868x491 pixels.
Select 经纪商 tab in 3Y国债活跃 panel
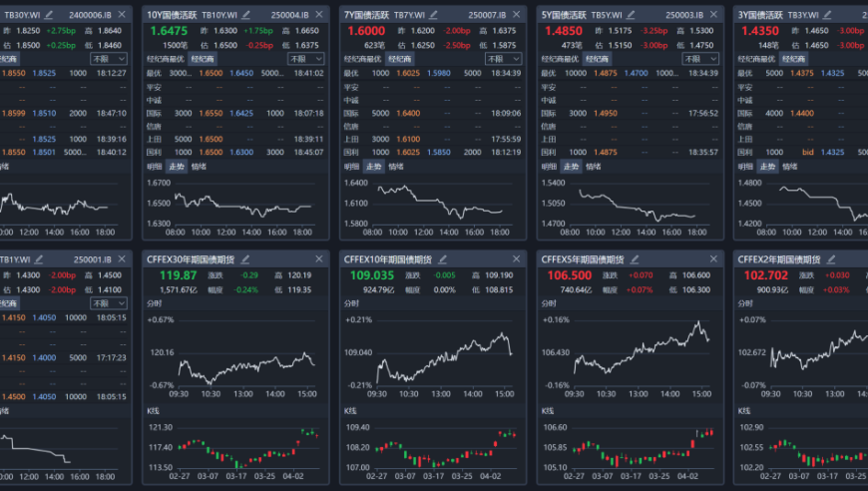[793, 59]
